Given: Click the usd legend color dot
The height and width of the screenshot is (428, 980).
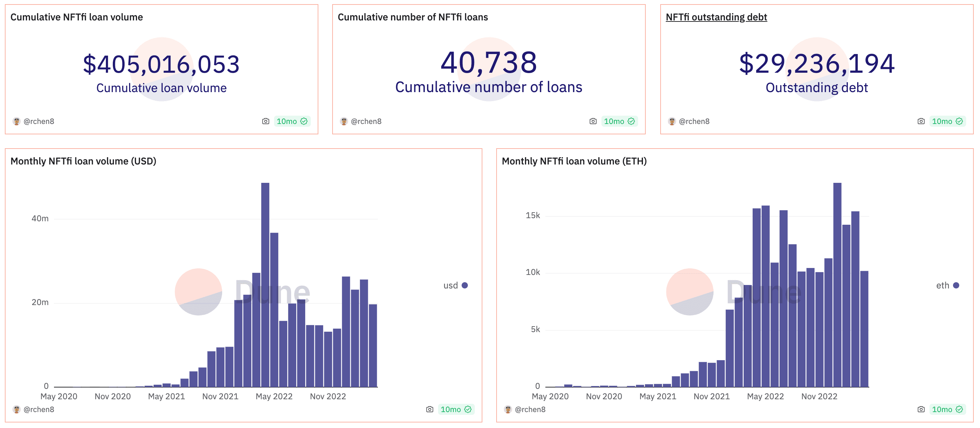Looking at the screenshot, I should [x=464, y=285].
